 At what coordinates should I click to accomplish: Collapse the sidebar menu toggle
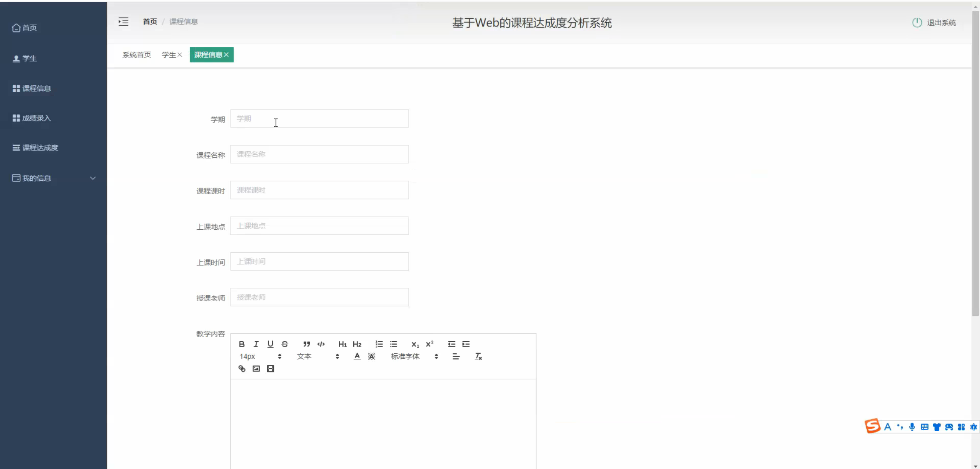tap(123, 21)
